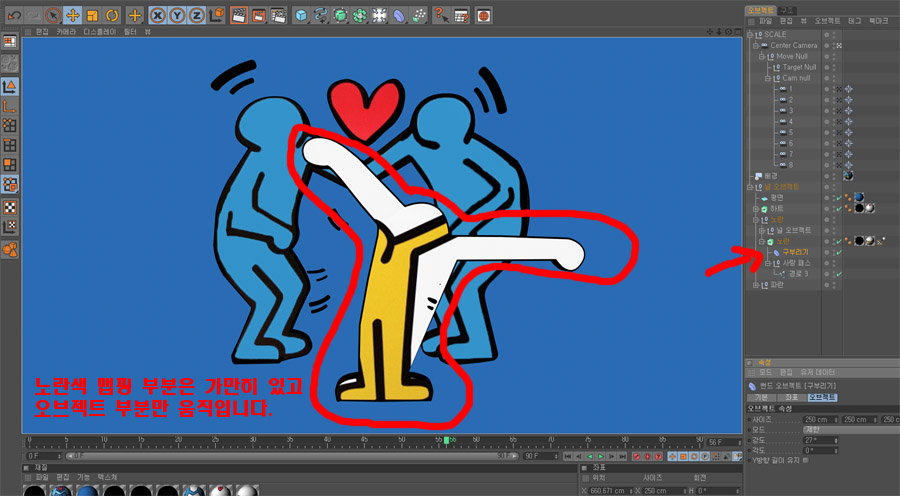The width and height of the screenshot is (900, 496).
Task: Open the Array modeling objects icon
Action: tap(360, 16)
